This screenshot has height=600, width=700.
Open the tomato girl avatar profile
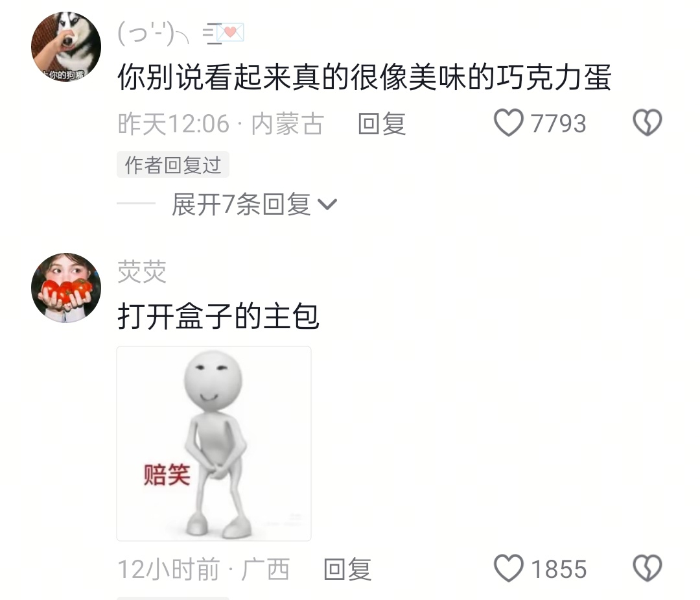click(66, 288)
